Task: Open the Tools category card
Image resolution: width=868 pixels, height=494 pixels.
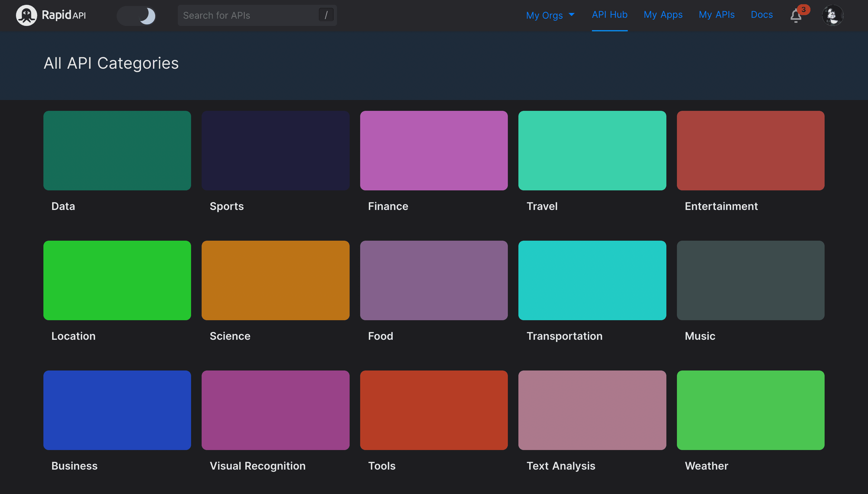Action: coord(433,410)
